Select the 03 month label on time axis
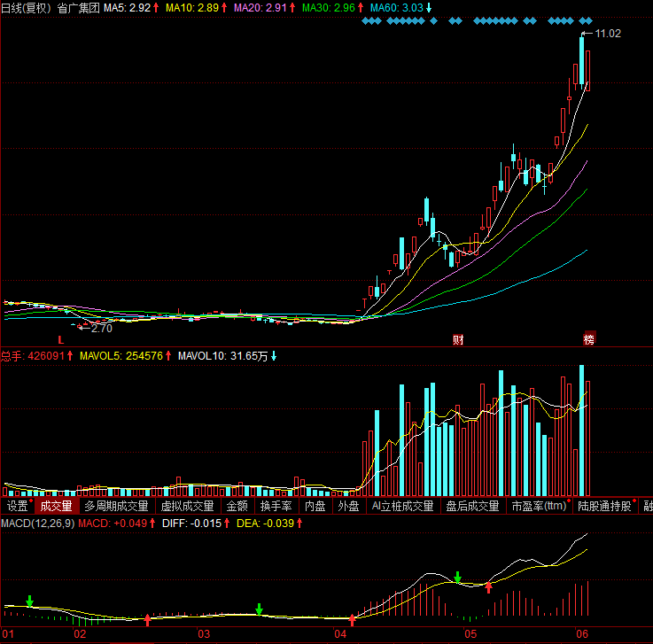The width and height of the screenshot is (653, 644). pyautogui.click(x=204, y=634)
